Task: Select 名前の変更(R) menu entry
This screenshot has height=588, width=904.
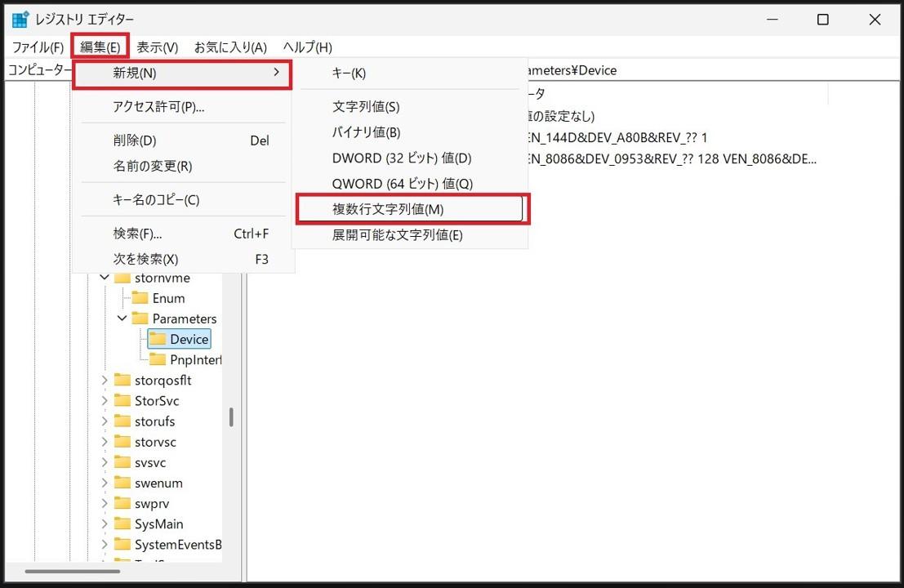Action: [184, 166]
